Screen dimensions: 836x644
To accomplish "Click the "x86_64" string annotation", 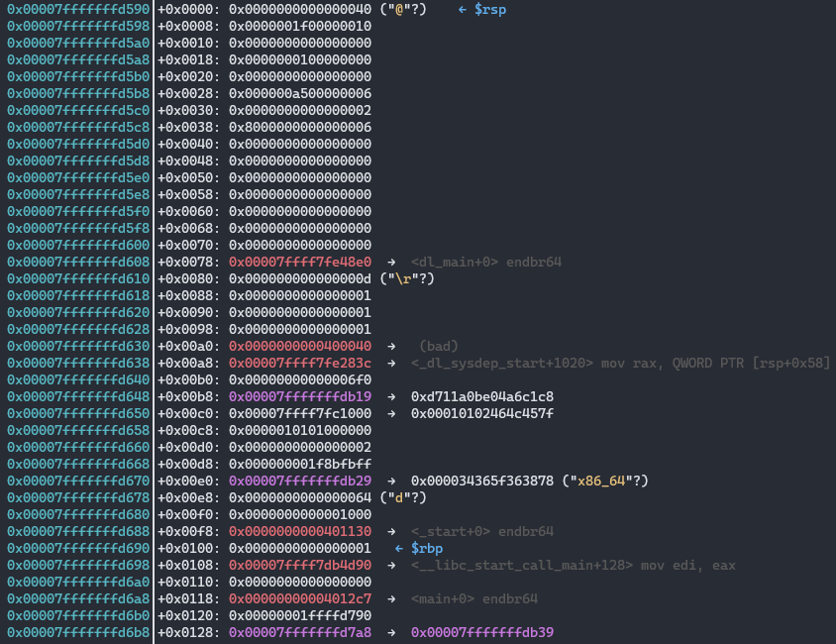I will click(x=605, y=481).
